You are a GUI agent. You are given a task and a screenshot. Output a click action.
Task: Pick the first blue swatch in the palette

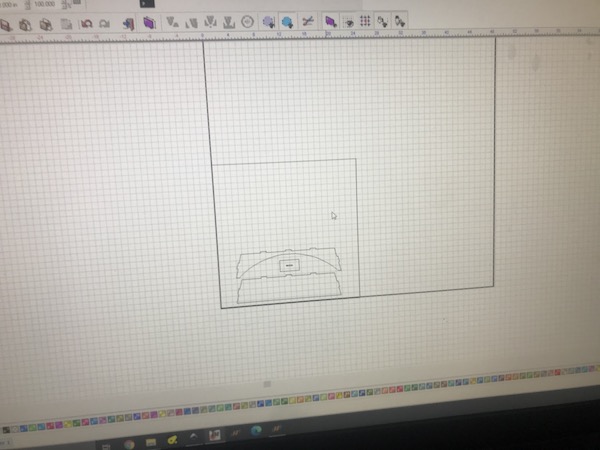tap(24, 428)
